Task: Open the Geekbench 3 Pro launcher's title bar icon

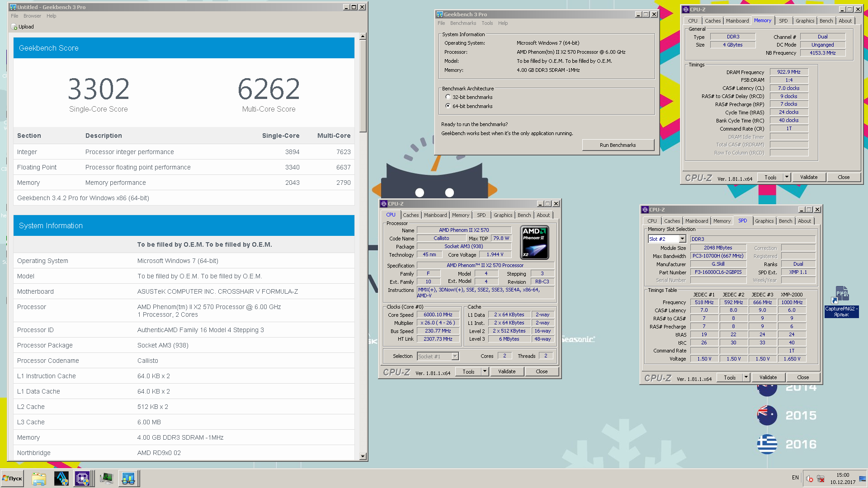Action: (439, 14)
